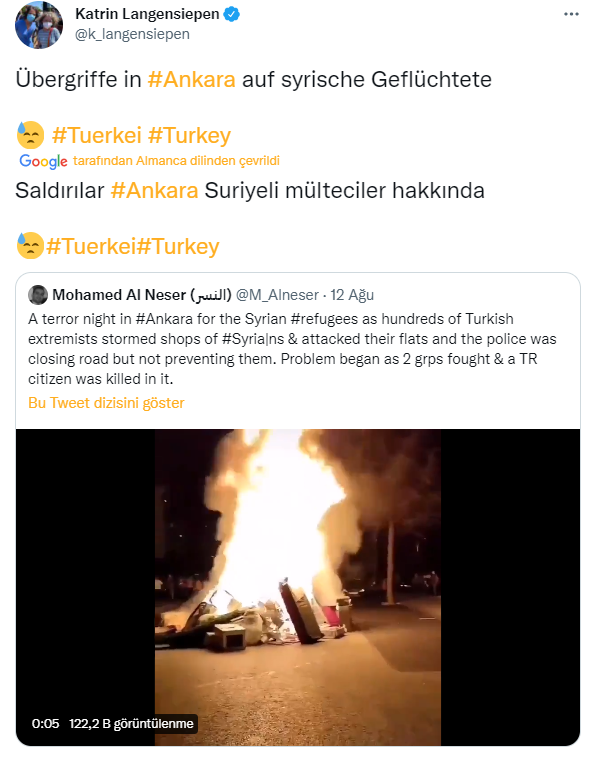The height and width of the screenshot is (761, 591).
Task: Click the 0:05 video duration label
Action: 45,724
